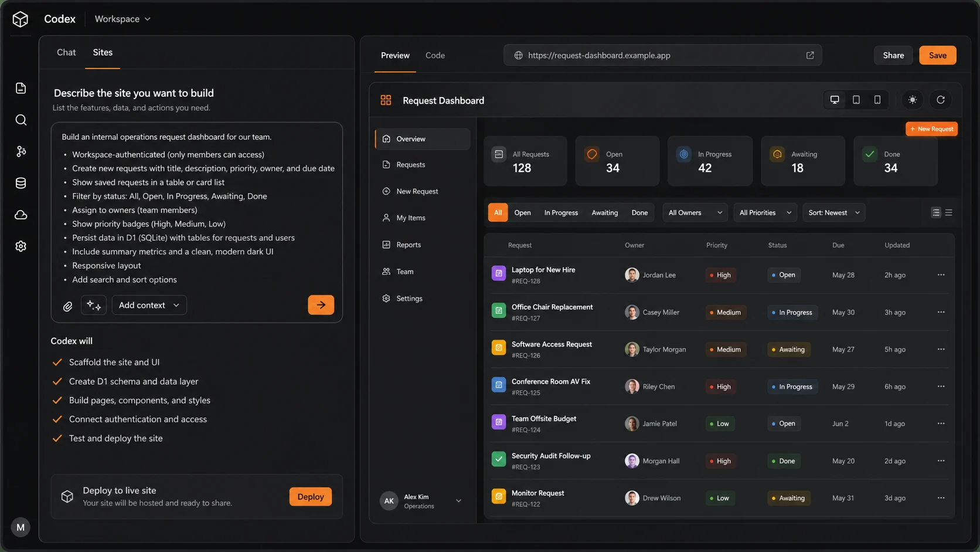Click the Codex cube logo icon

(x=21, y=19)
